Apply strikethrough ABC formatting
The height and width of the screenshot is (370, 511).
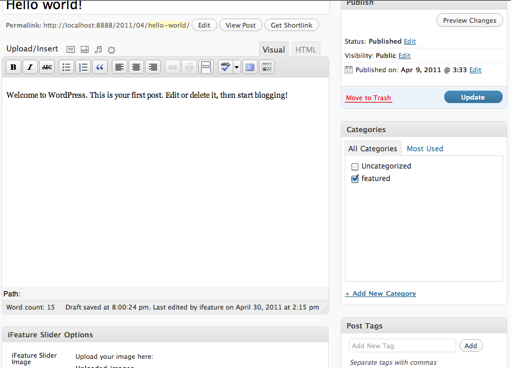pos(47,67)
